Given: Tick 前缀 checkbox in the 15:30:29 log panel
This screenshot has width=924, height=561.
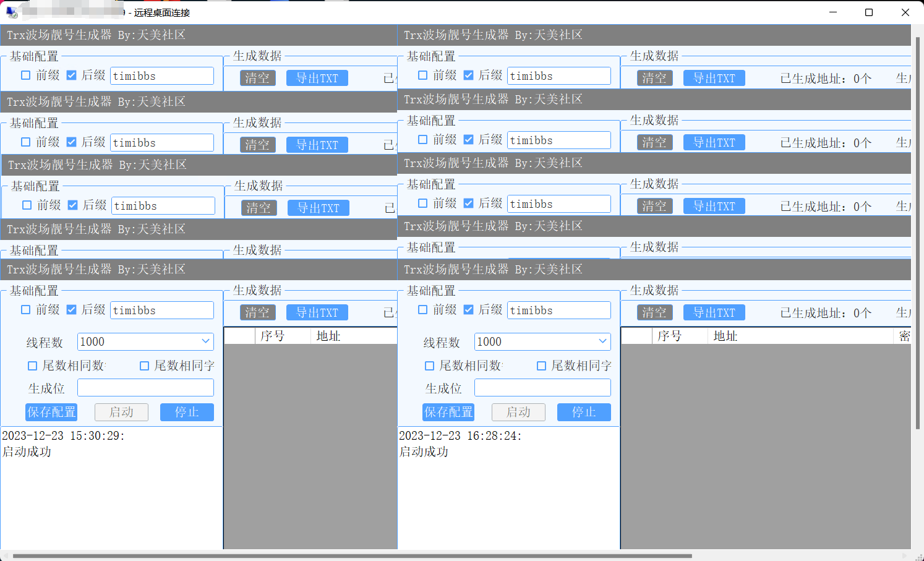Looking at the screenshot, I should click(25, 310).
